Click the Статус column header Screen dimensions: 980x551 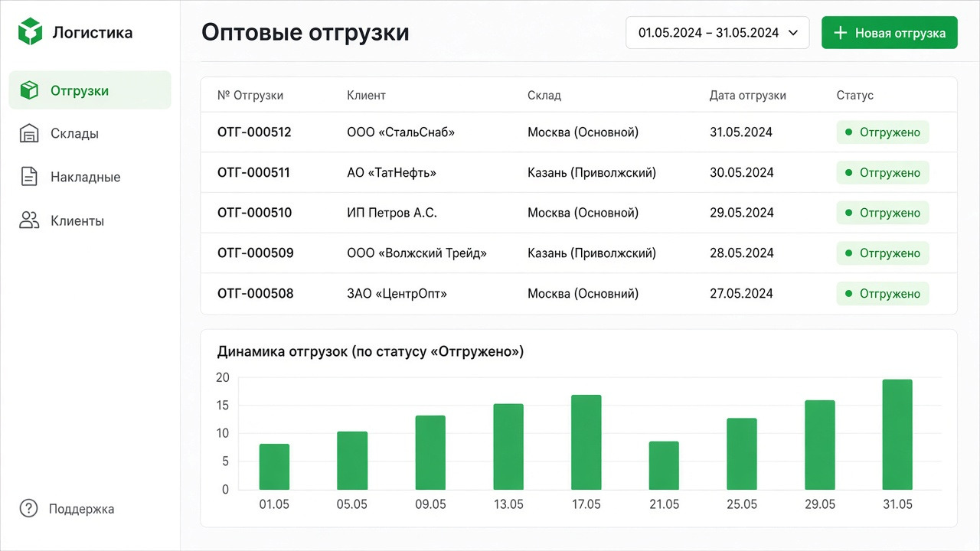point(854,96)
